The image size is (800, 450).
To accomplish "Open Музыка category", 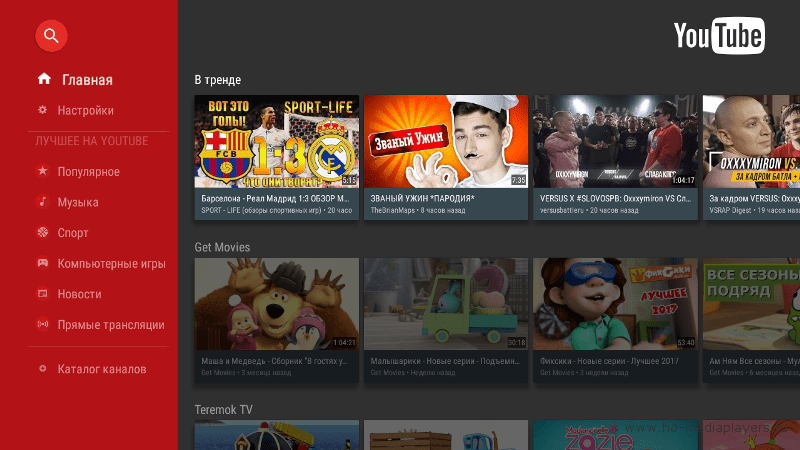I will [x=78, y=203].
